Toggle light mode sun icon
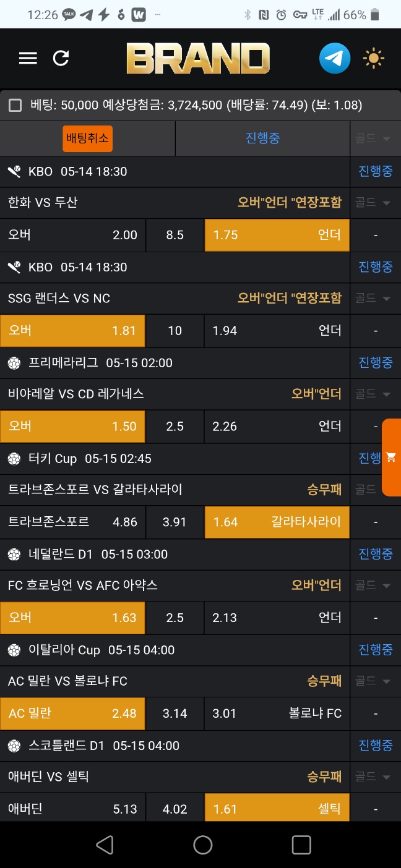The width and height of the screenshot is (401, 868). (374, 58)
